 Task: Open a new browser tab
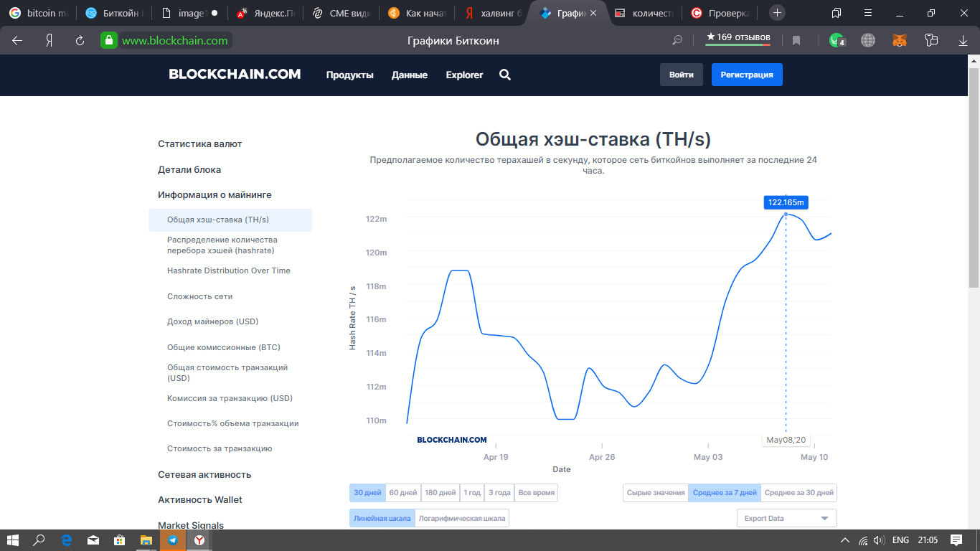pos(777,13)
